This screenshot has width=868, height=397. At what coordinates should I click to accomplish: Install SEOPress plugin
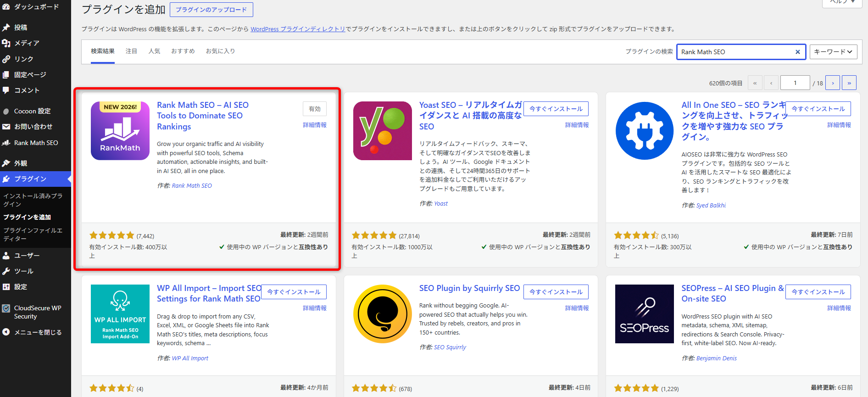[818, 292]
